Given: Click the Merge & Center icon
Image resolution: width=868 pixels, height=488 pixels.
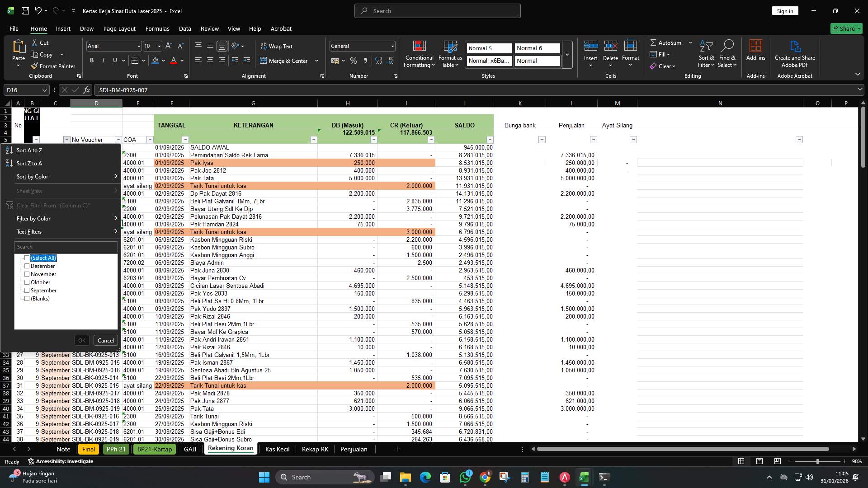Looking at the screenshot, I should [286, 61].
